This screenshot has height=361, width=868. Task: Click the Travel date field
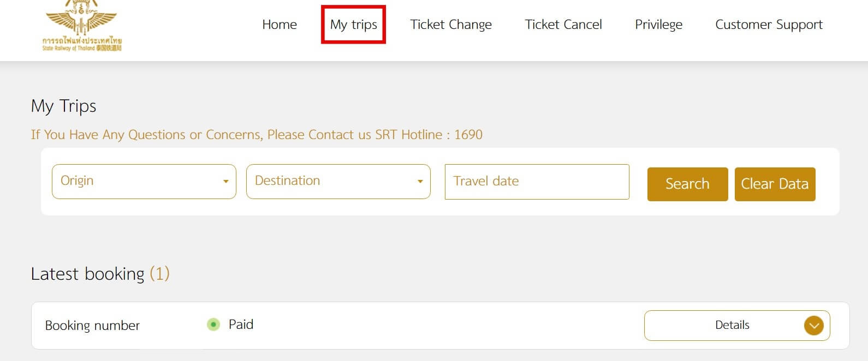(x=537, y=182)
